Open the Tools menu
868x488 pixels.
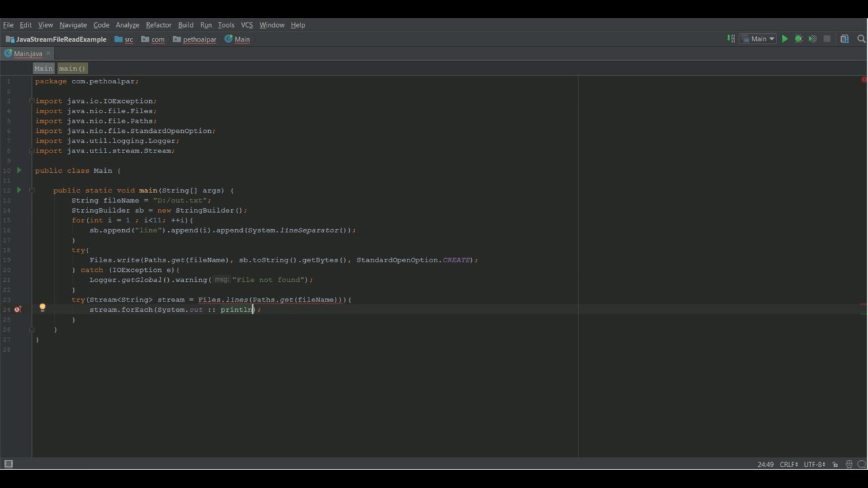point(226,25)
